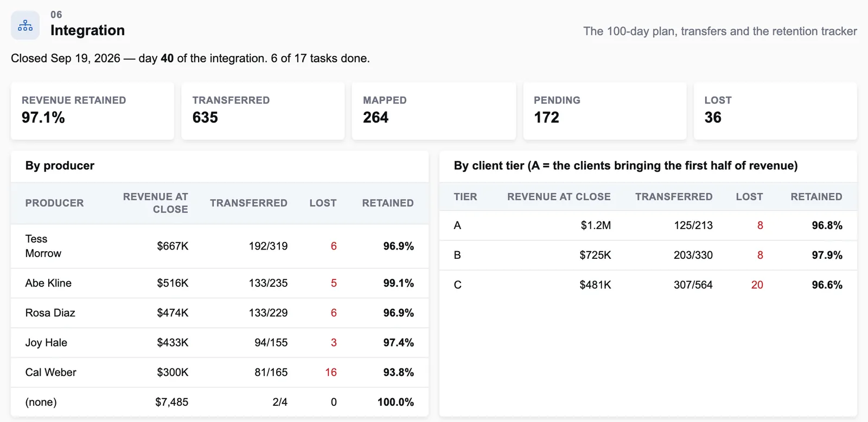Click the 100-day plan subtitle text
Viewport: 868px width, 422px height.
click(x=720, y=31)
